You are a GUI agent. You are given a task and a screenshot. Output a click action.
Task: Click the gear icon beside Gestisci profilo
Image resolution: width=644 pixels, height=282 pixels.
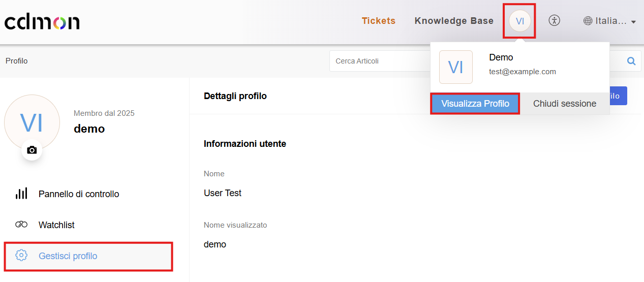(x=21, y=256)
